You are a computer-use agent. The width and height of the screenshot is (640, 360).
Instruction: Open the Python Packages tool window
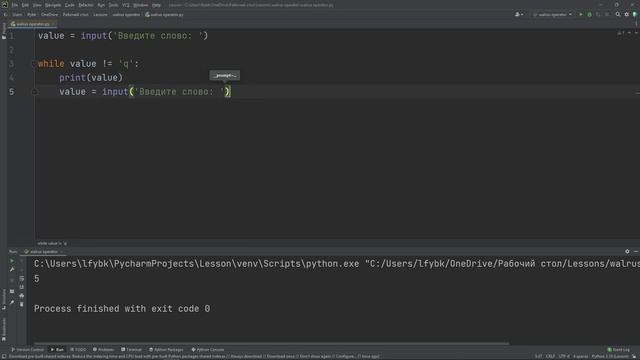coord(166,350)
